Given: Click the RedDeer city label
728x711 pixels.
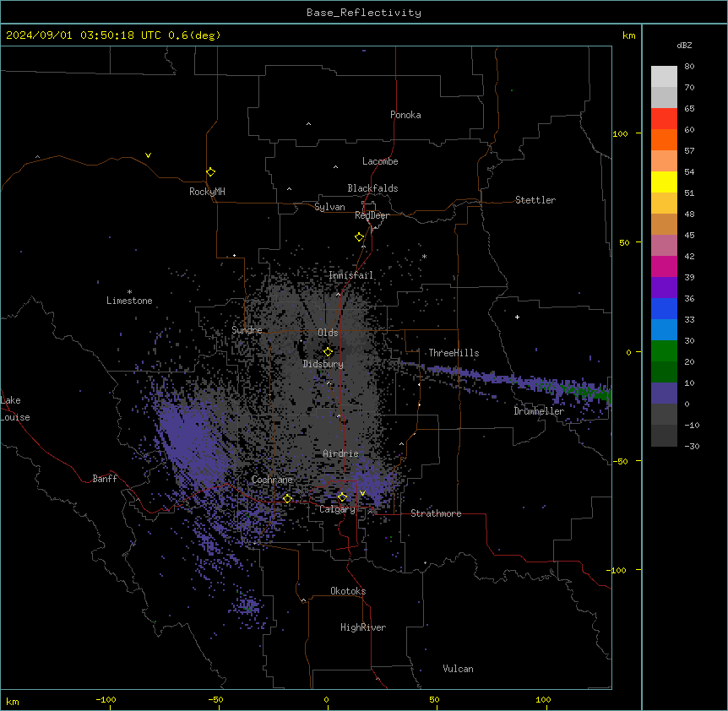Looking at the screenshot, I should point(372,215).
